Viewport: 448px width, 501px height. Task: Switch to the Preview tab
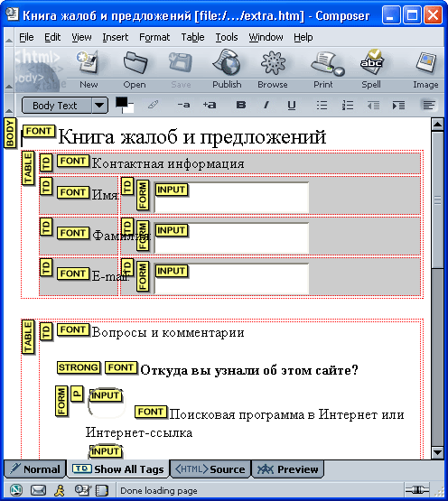(288, 469)
